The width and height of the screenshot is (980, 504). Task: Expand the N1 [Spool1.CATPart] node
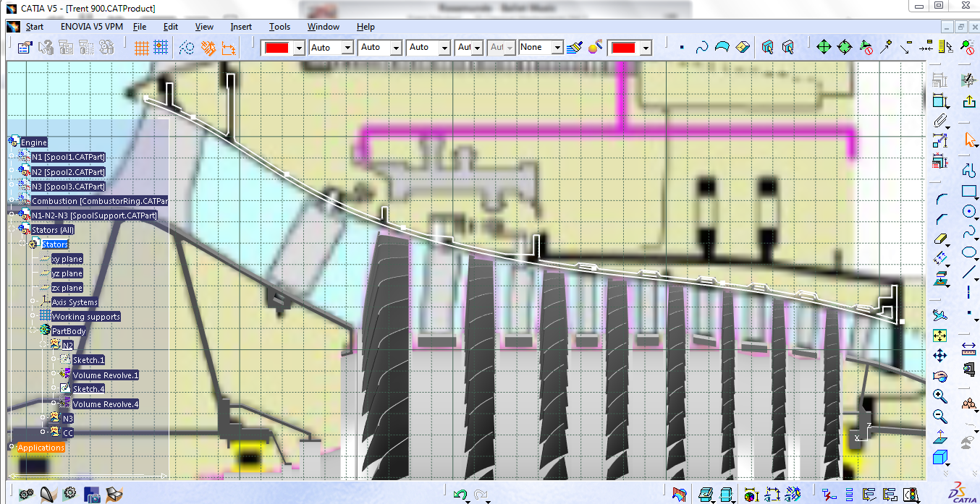point(11,156)
